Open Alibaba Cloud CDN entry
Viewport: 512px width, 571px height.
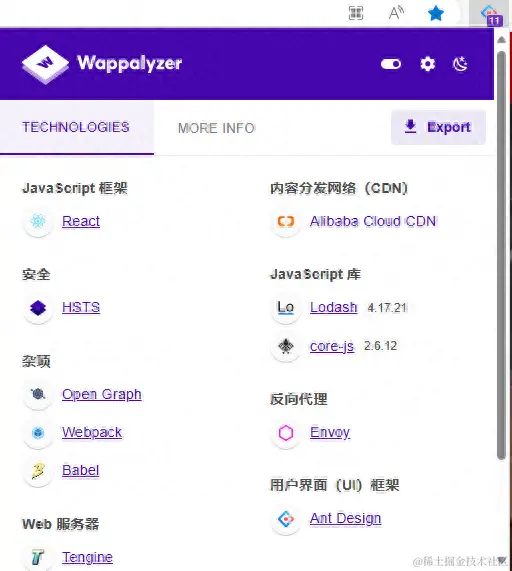click(x=373, y=221)
